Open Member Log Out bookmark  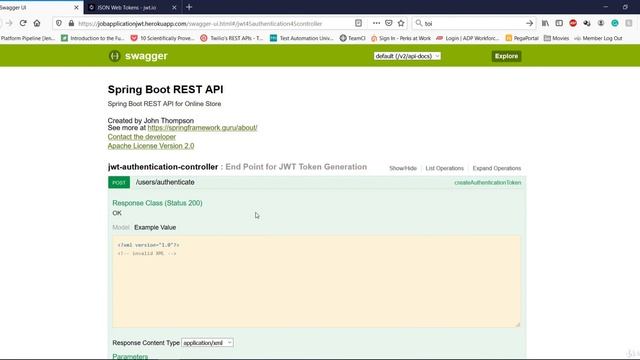click(x=598, y=38)
